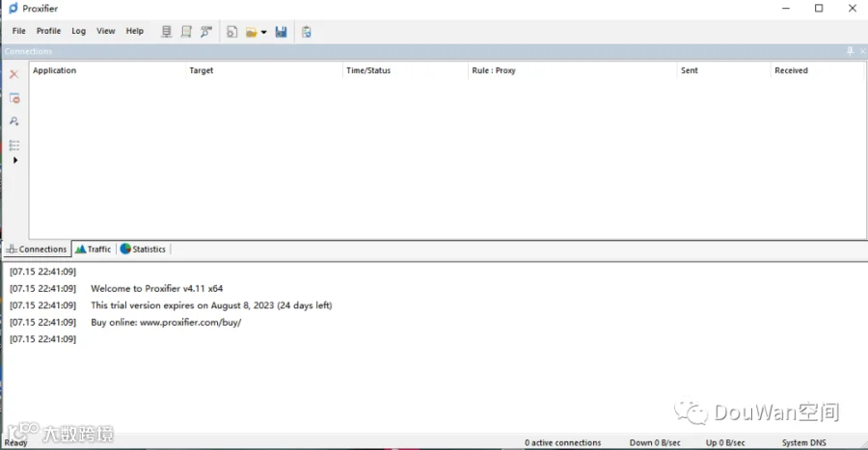Click 'Down 0 B/sec' in status bar

655,443
